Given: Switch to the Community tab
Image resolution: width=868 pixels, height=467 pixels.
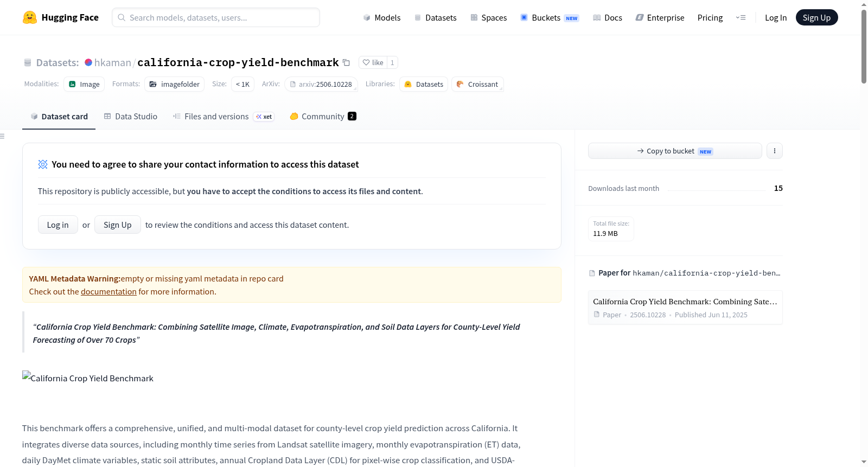Looking at the screenshot, I should [x=323, y=116].
